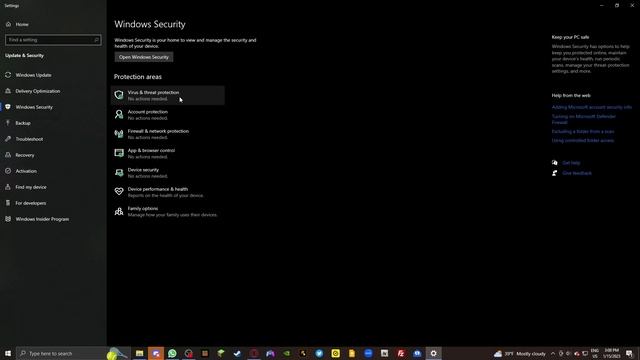Click the Family options people icon
Image resolution: width=640 pixels, height=360 pixels.
point(119,211)
